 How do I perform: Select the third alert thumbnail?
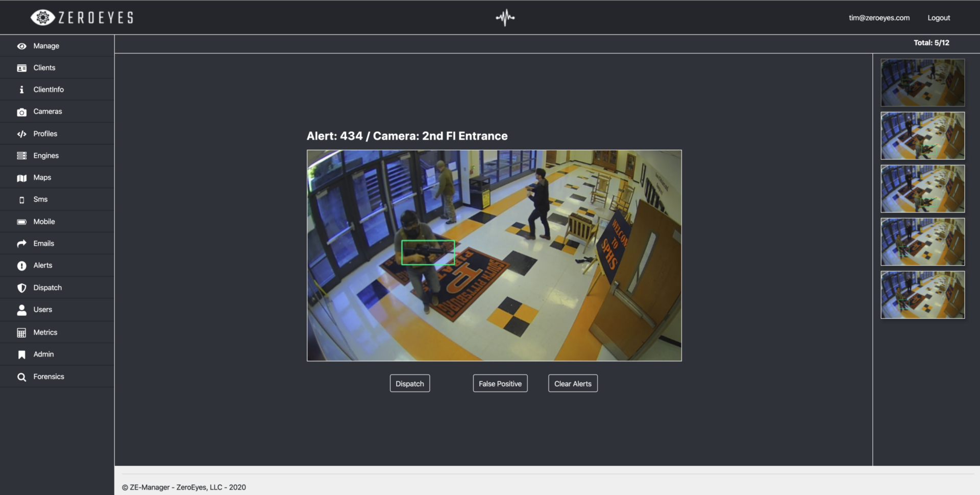point(923,189)
